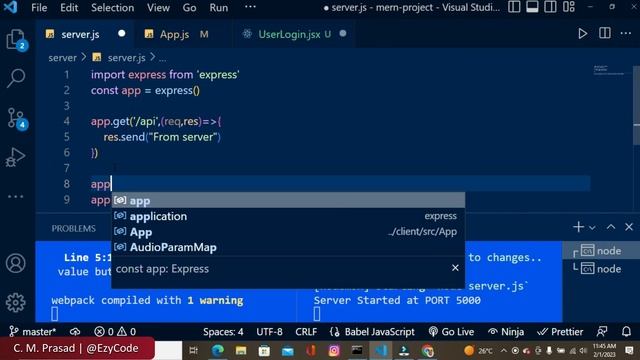Click the editor vertical scrollbar
The height and width of the screenshot is (360, 640).
point(636,106)
